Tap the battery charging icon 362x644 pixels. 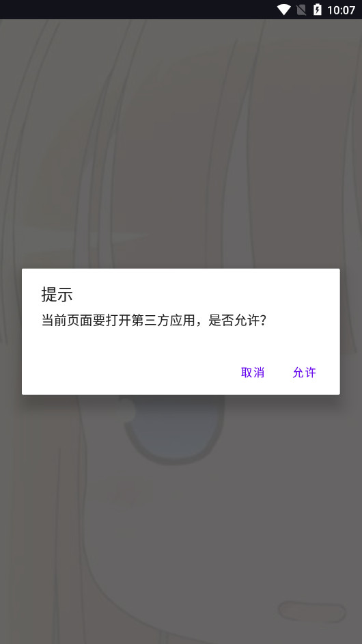click(x=318, y=10)
